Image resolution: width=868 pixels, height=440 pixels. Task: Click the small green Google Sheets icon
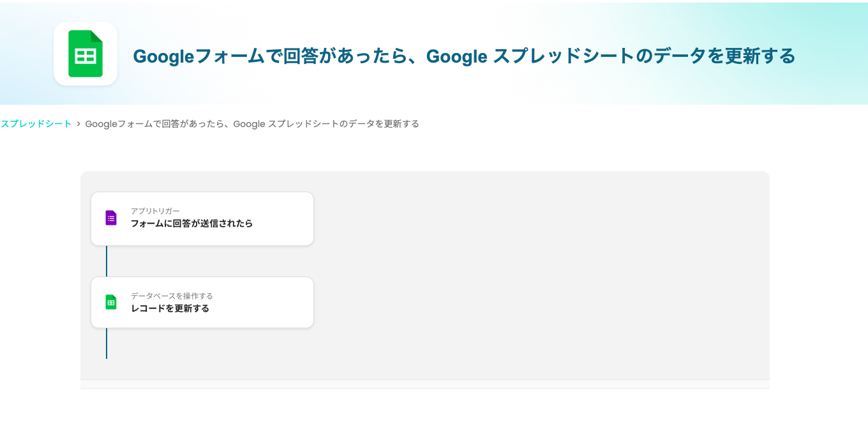[x=111, y=302]
